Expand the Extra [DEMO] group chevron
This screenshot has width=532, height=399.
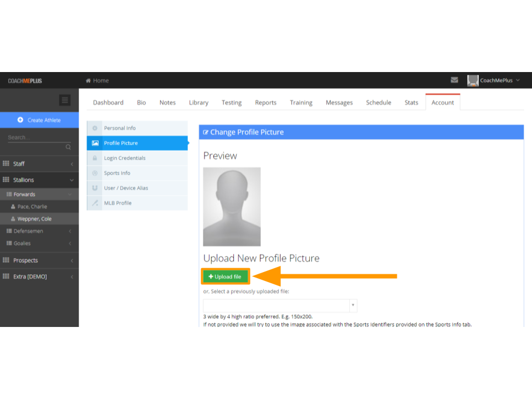coord(72,277)
